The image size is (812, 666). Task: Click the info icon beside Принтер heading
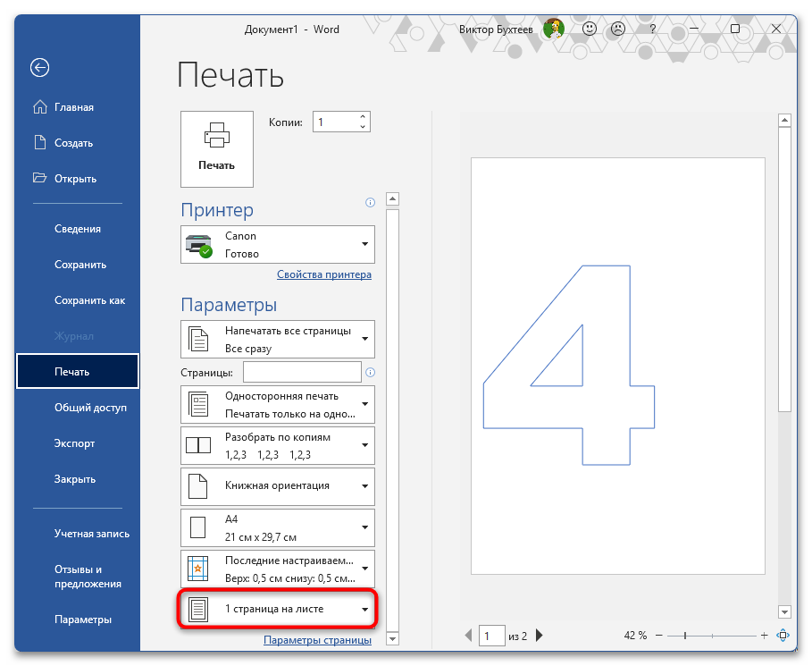(370, 203)
